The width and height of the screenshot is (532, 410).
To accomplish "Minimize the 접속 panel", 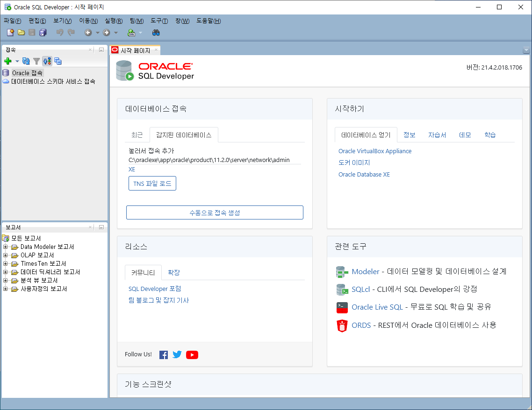I will coord(101,50).
